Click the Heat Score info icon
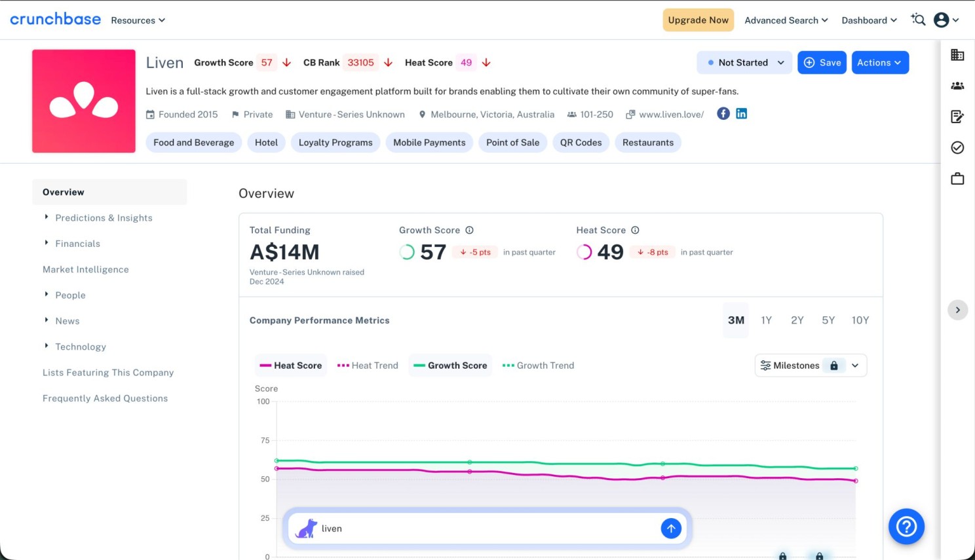 tap(635, 230)
